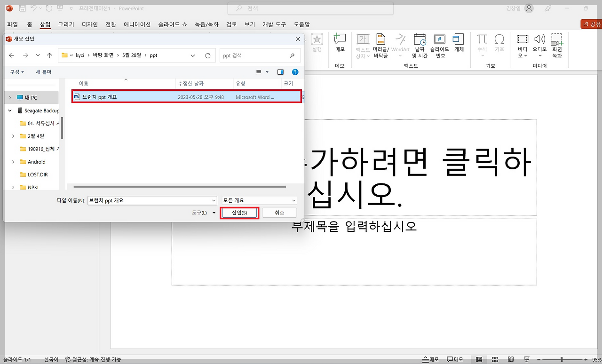Open the 파일 menu tab
This screenshot has width=602, height=364.
tap(12, 24)
